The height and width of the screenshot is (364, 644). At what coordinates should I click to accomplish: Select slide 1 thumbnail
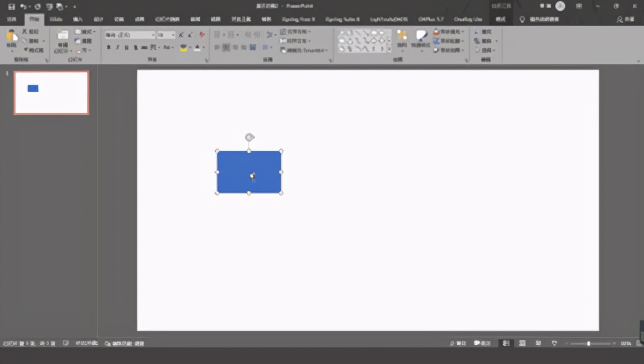point(51,93)
